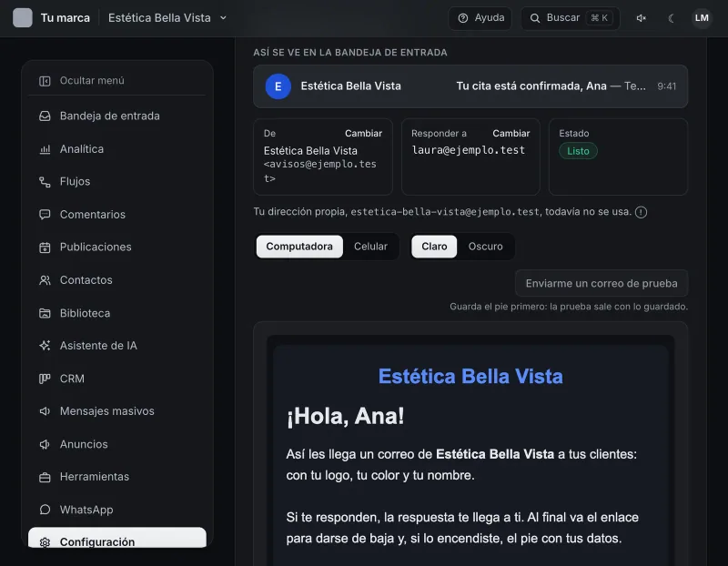Image resolution: width=728 pixels, height=566 pixels.
Task: Open the Biblioteca folder icon
Action: click(45, 313)
